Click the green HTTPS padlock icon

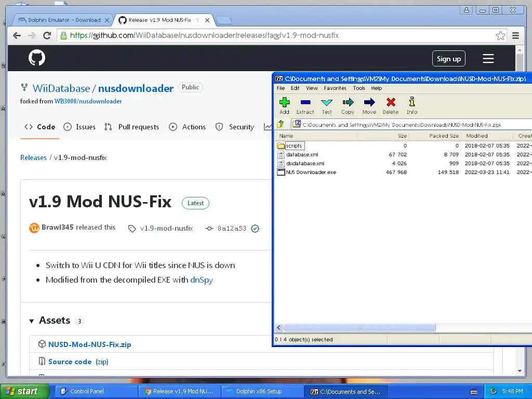tap(63, 35)
